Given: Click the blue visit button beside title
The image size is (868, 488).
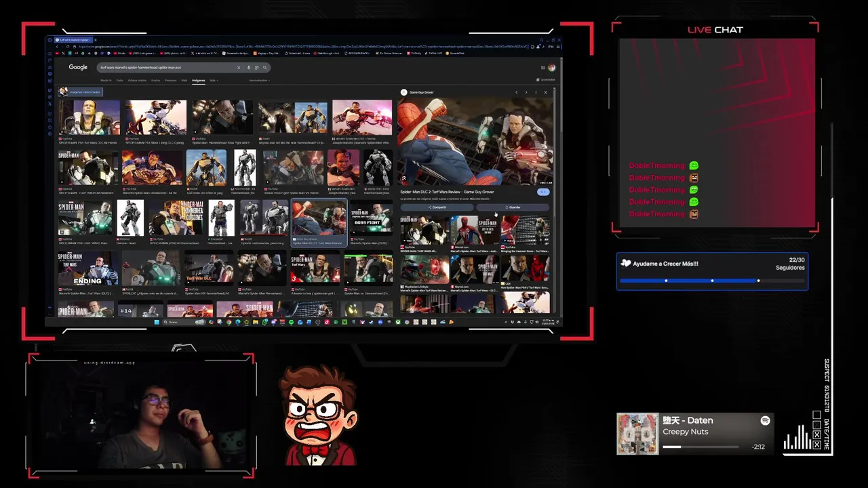Looking at the screenshot, I should [542, 192].
